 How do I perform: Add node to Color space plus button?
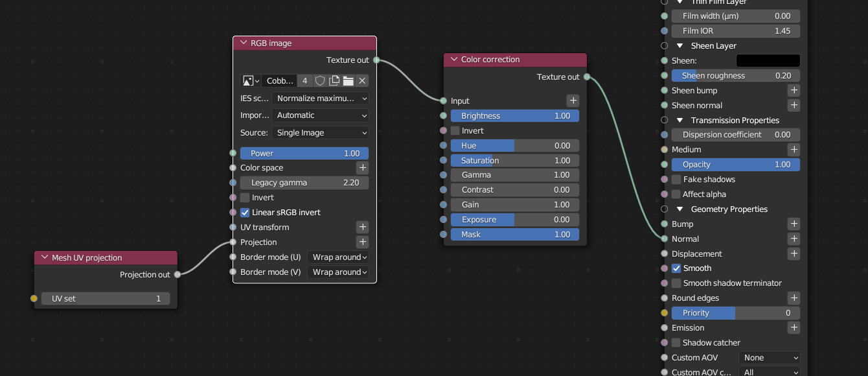point(363,168)
